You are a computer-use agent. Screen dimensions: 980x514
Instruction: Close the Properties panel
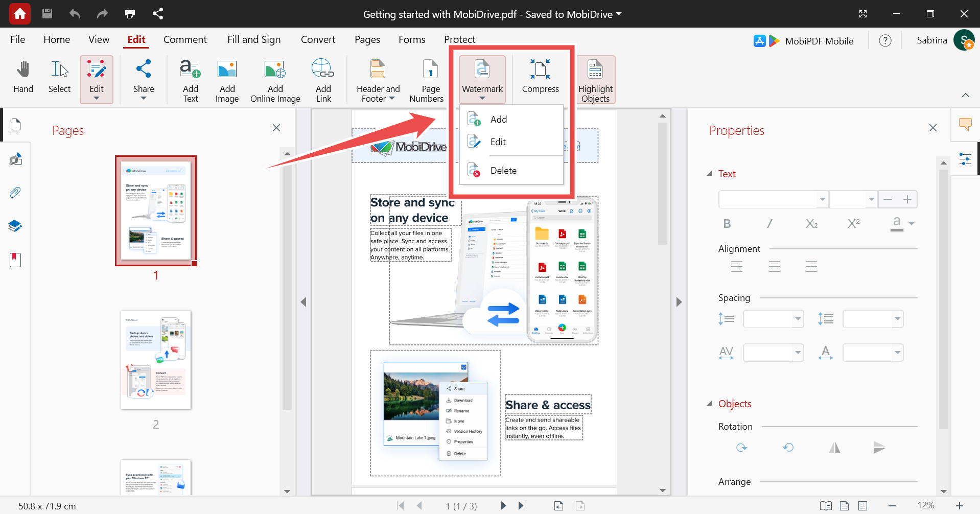933,128
